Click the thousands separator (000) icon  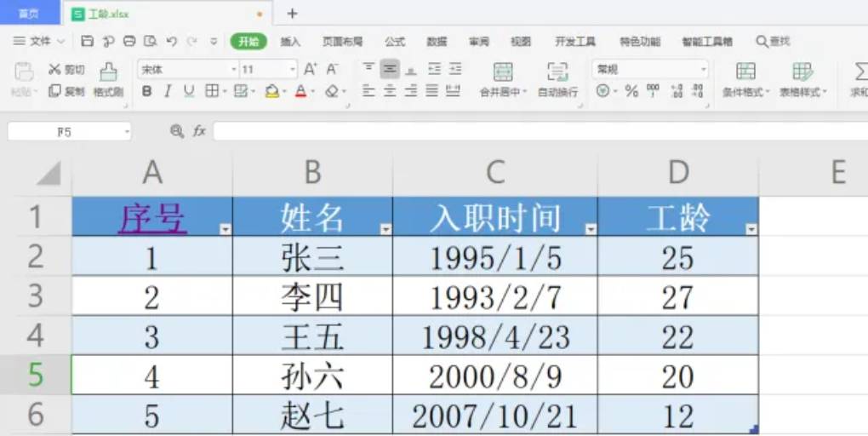point(653,91)
